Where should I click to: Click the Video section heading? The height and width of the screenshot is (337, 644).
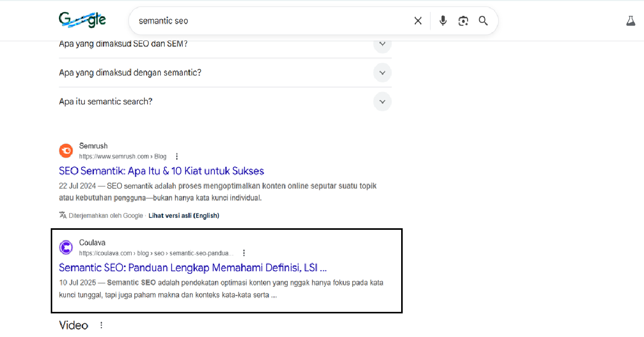coord(74,325)
